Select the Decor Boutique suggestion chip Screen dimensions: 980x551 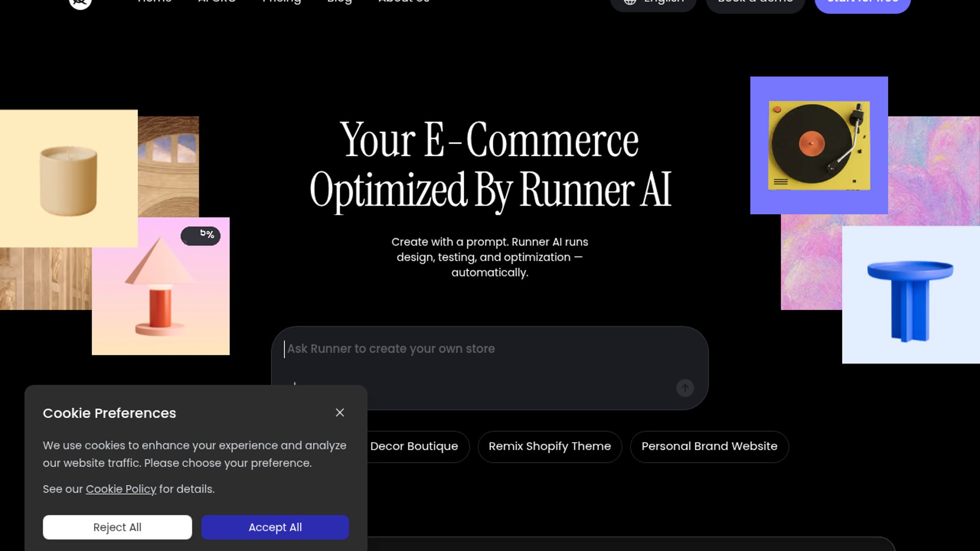414,446
